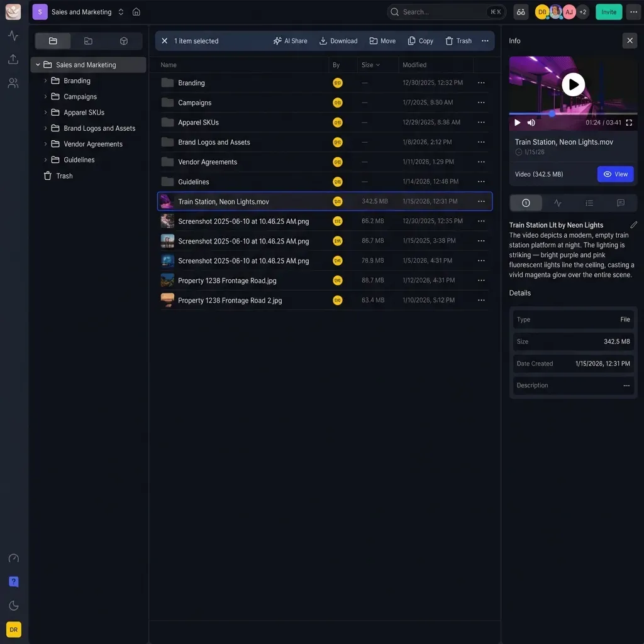Open the members panel icon in left rail
The height and width of the screenshot is (644, 644).
13,82
